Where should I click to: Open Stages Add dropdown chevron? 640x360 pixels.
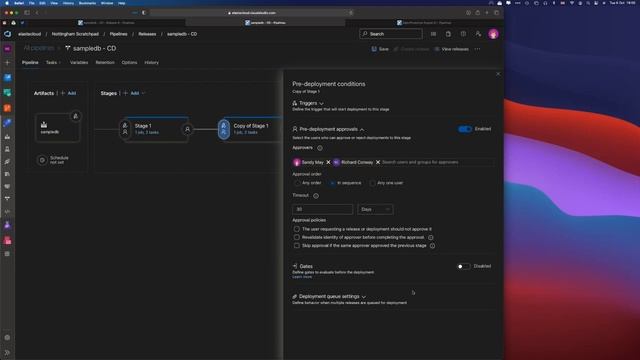click(x=143, y=93)
